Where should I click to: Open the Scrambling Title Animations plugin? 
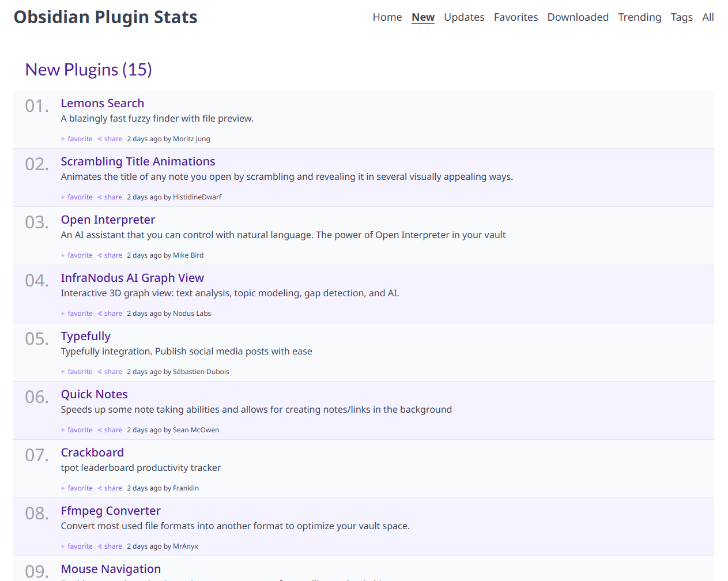click(138, 161)
